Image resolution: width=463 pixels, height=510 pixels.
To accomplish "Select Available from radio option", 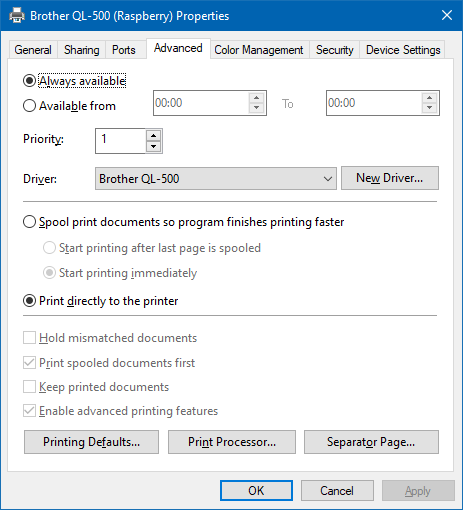I will click(x=29, y=106).
